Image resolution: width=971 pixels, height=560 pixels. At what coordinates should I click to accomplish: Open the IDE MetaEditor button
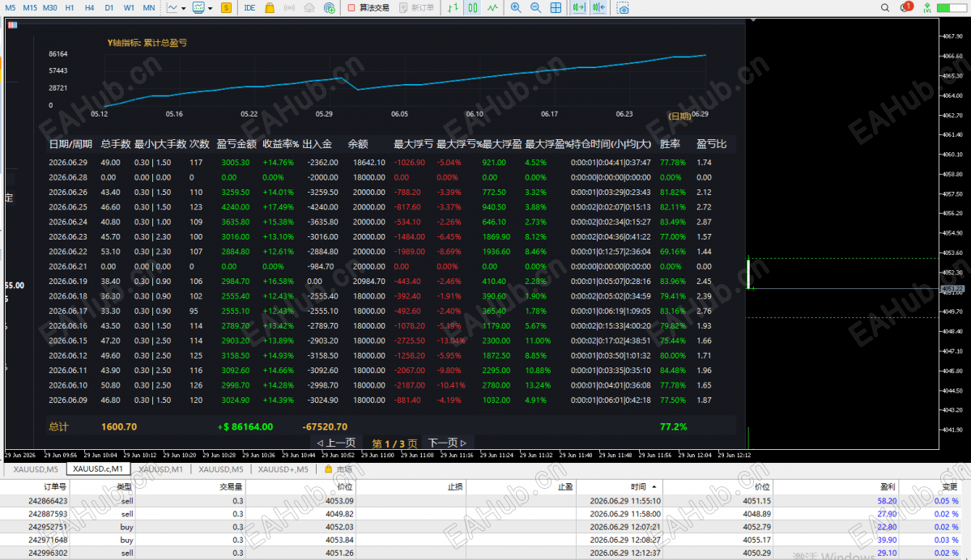click(249, 8)
